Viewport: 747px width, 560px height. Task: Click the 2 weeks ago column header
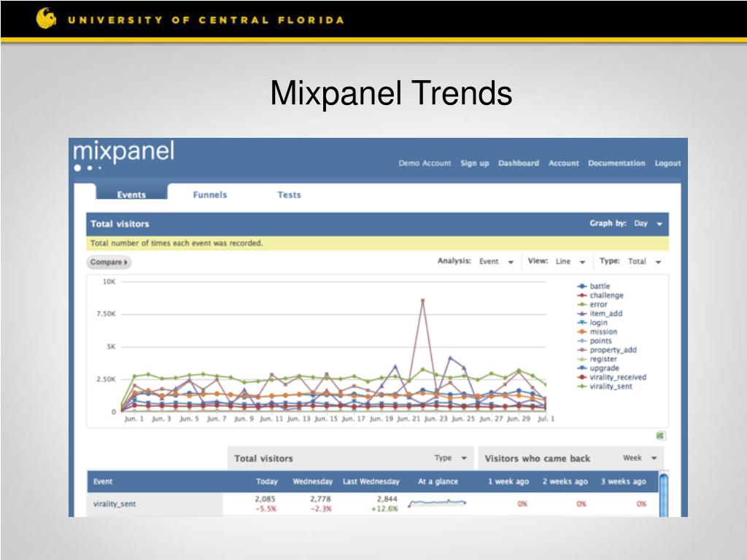[565, 481]
